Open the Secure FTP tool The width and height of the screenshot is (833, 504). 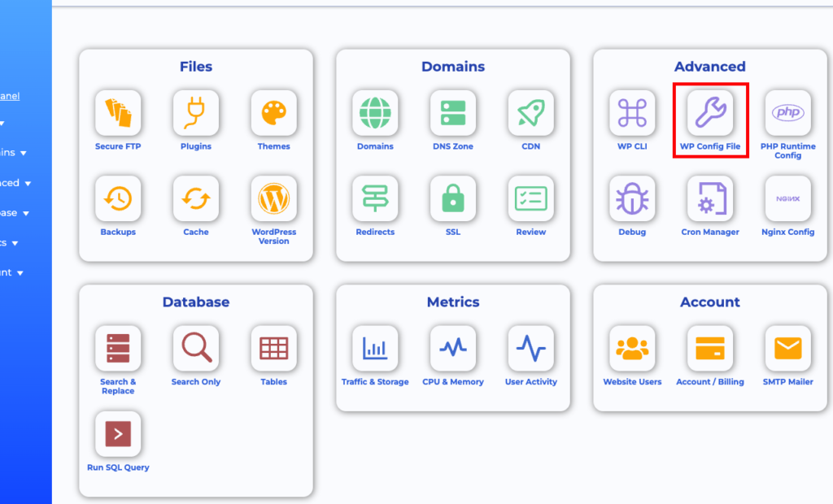pyautogui.click(x=118, y=113)
